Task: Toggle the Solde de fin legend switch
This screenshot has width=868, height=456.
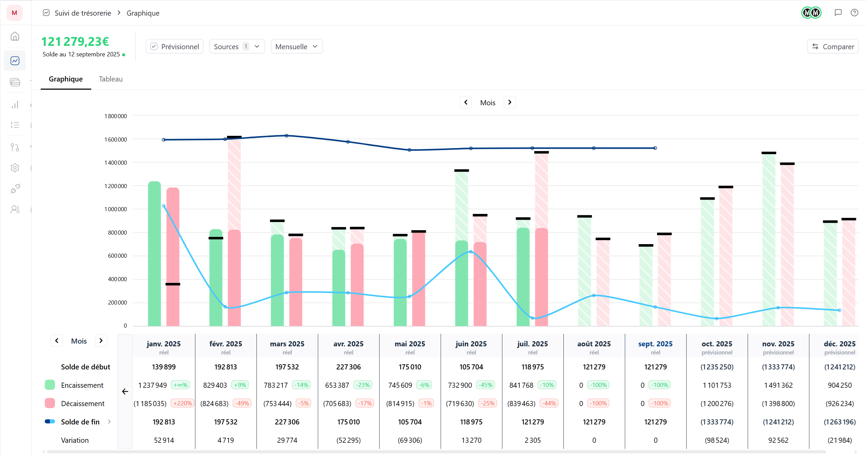Action: click(x=50, y=421)
